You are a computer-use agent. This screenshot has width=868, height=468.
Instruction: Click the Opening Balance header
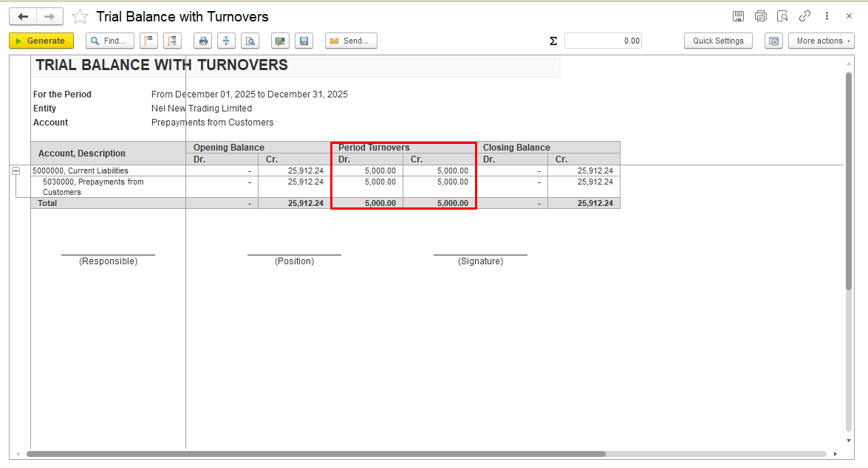point(228,147)
